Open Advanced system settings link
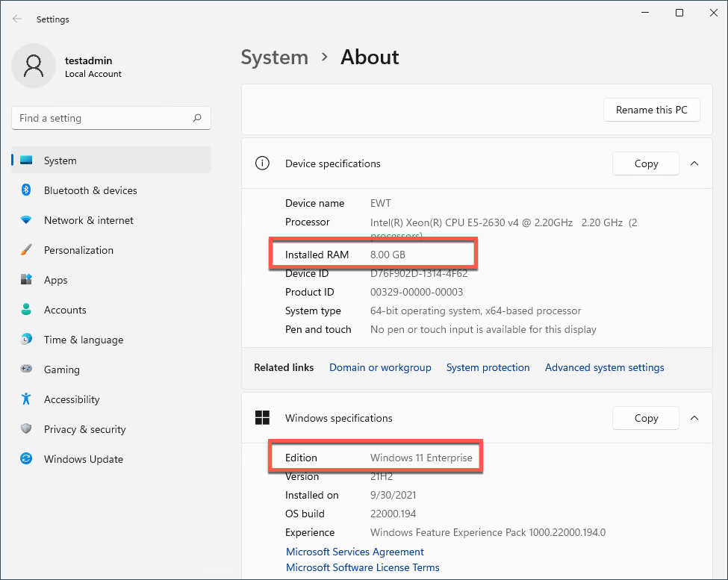 [605, 367]
